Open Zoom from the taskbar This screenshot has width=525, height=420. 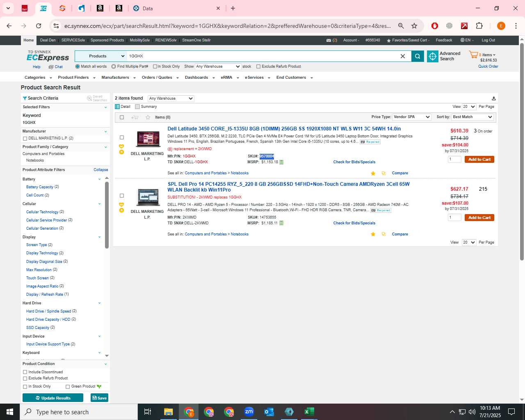click(x=249, y=412)
